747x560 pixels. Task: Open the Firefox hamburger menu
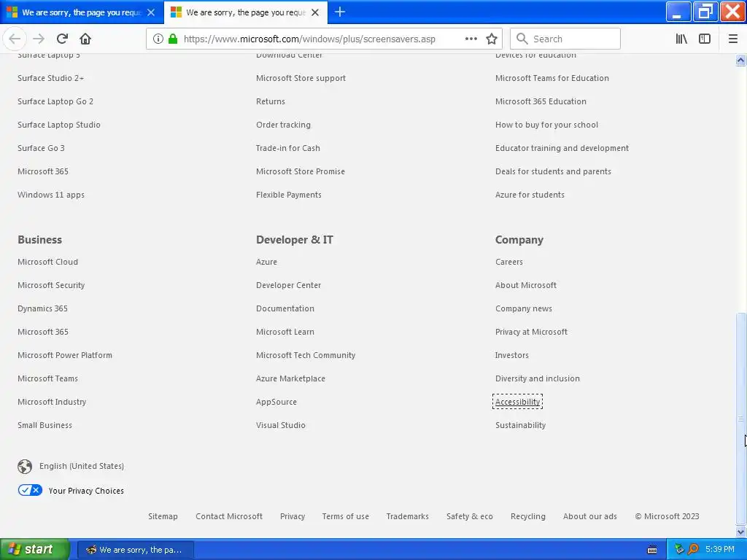click(x=733, y=39)
